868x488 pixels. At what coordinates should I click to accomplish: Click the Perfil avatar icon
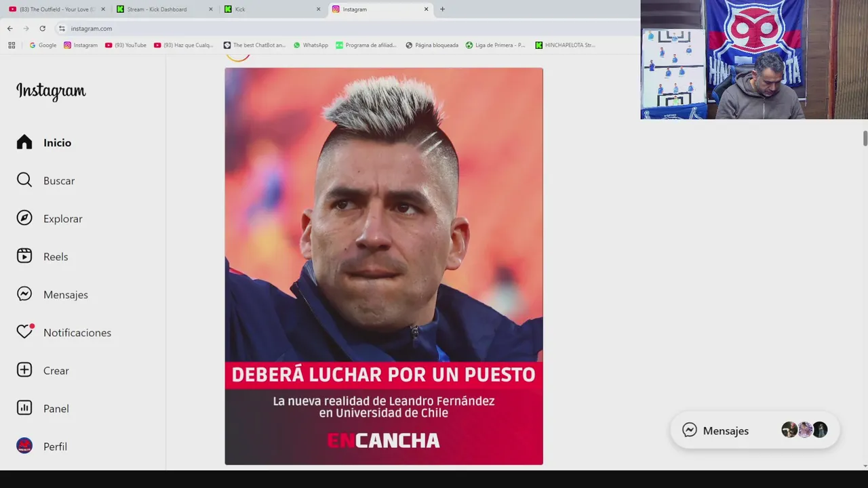24,446
